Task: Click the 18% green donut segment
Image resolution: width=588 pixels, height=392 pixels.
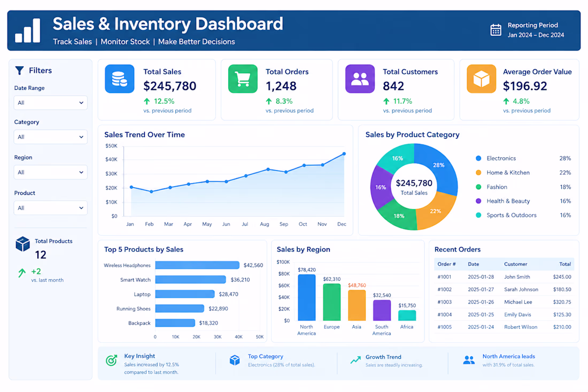Action: coord(398,216)
